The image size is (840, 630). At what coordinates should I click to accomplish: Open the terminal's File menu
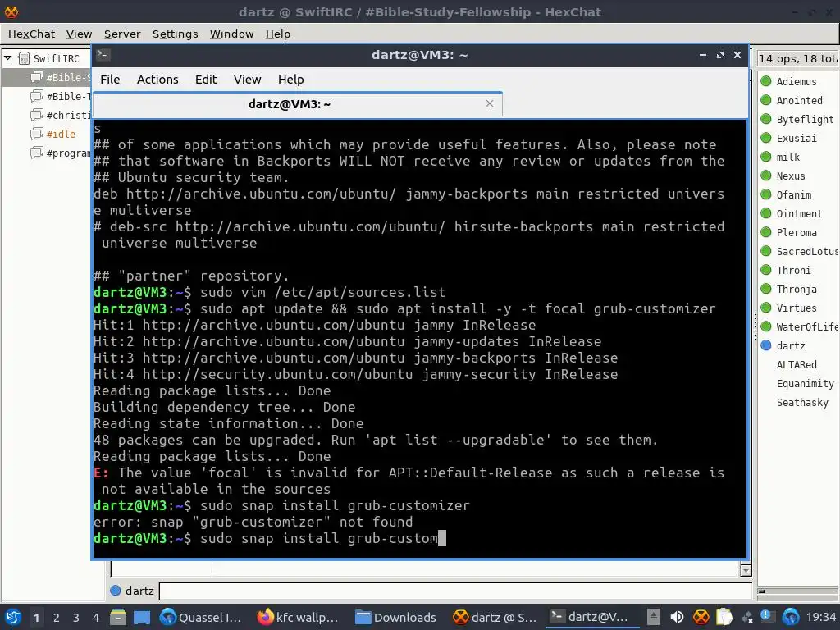tap(110, 80)
